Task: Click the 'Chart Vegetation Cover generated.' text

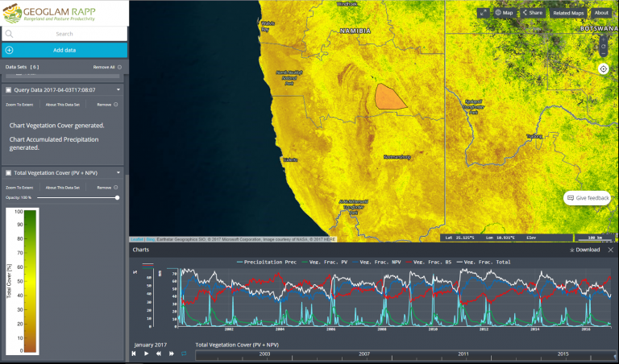Action: pos(57,126)
